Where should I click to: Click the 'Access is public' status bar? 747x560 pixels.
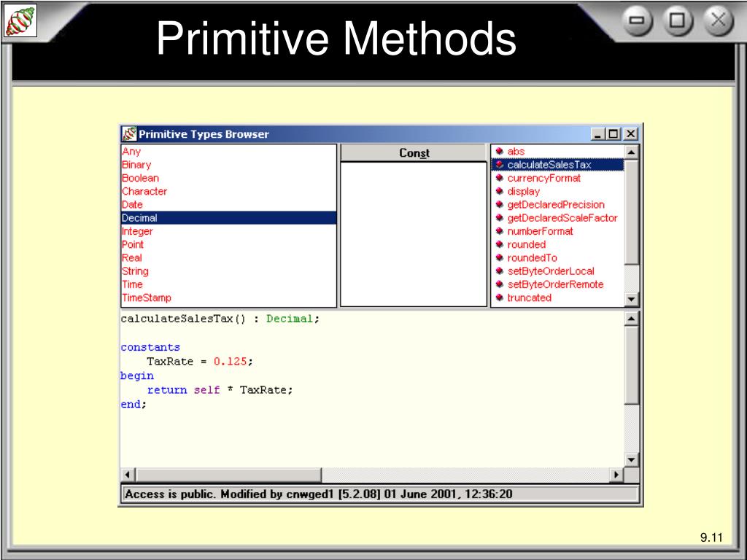coord(380,494)
